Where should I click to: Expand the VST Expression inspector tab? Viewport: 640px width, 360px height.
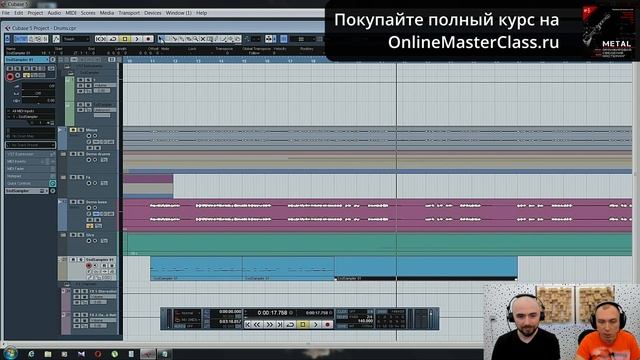pos(30,154)
